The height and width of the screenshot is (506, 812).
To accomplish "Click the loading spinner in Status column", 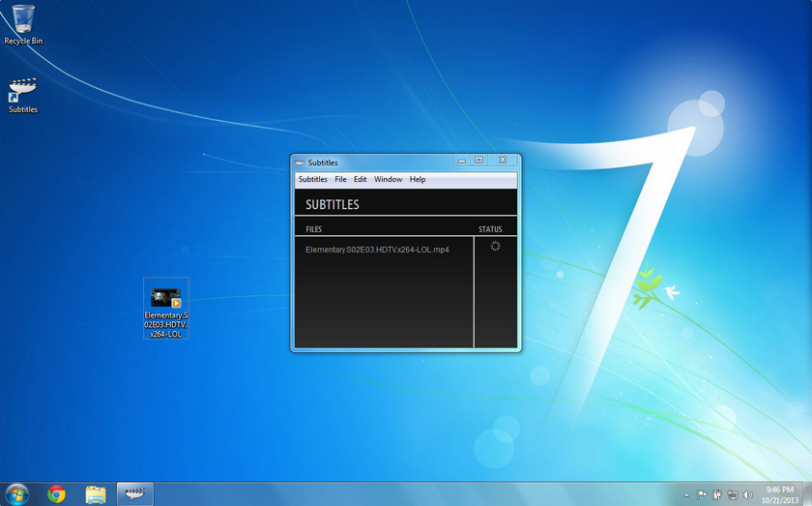I will coord(495,247).
